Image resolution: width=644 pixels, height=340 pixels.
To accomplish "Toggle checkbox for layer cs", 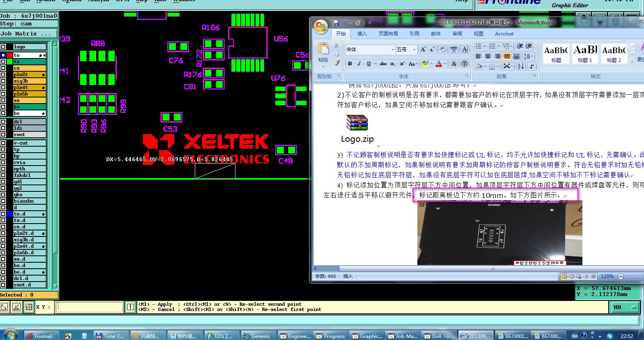I will pyautogui.click(x=3, y=68).
